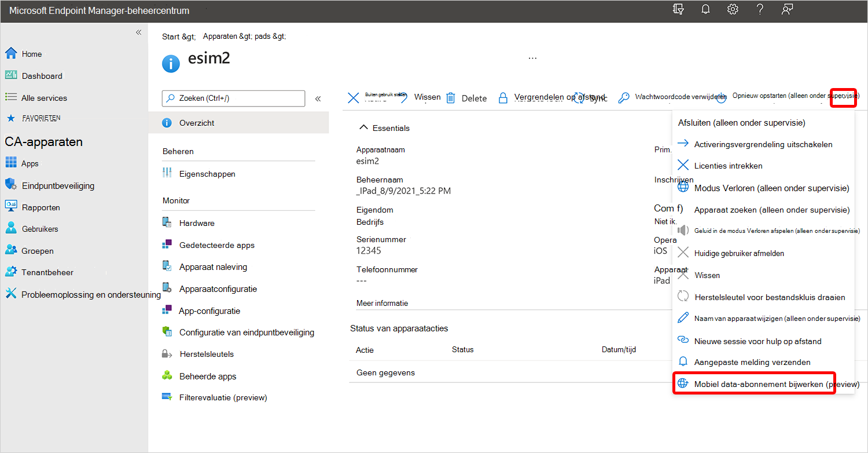Select Aangepaste melding verzenden
Image resolution: width=868 pixels, height=453 pixels.
[752, 362]
